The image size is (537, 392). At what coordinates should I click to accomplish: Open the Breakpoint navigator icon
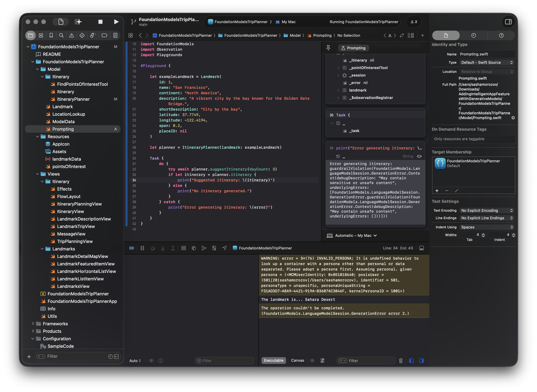105,35
